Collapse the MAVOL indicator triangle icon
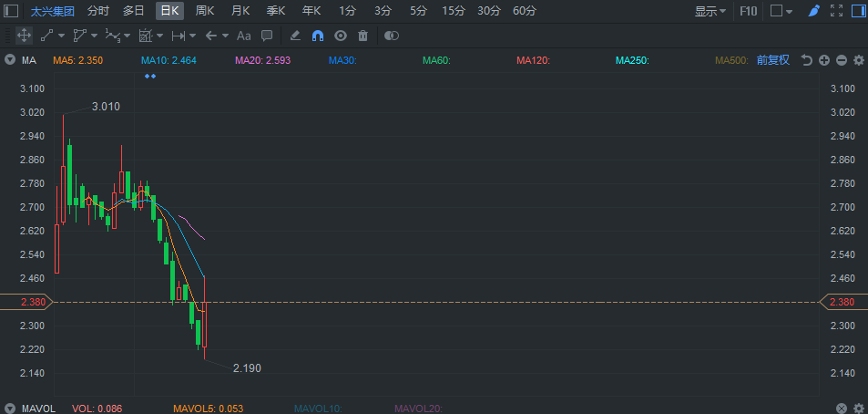Viewport: 868px width, 414px height. pyautogui.click(x=10, y=409)
